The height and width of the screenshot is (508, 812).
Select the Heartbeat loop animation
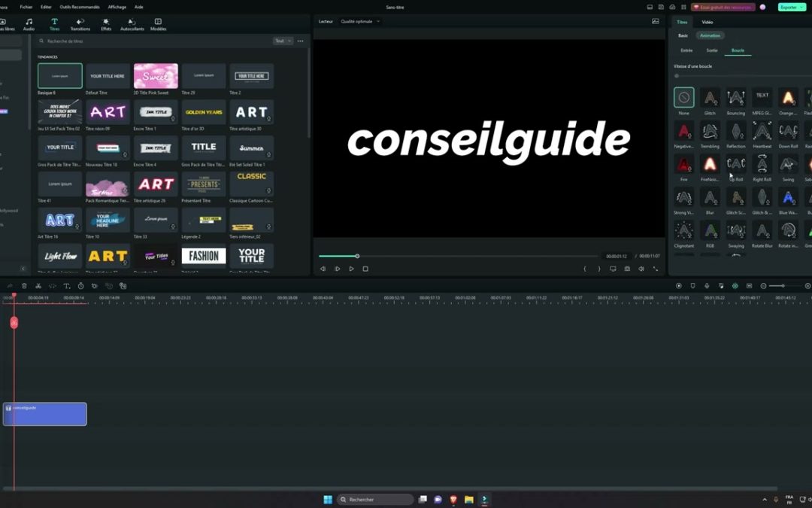(762, 131)
